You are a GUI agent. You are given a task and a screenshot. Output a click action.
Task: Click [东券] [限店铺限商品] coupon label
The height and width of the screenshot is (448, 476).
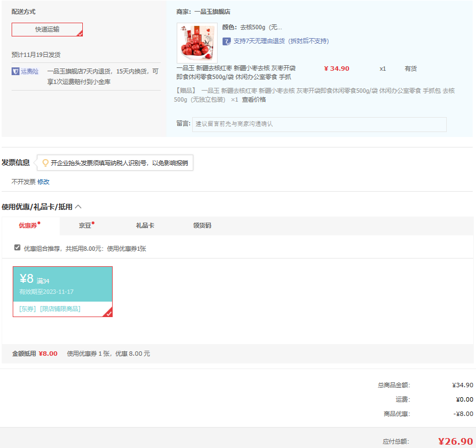tap(50, 309)
